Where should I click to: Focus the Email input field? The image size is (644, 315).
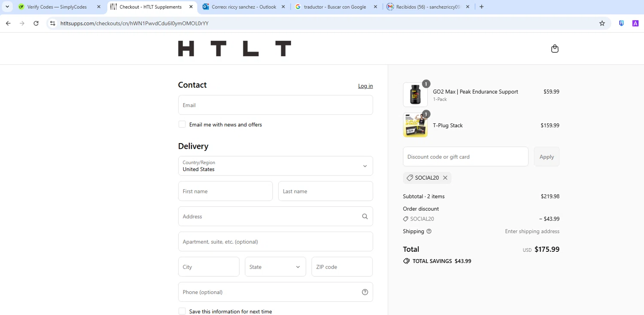276,105
